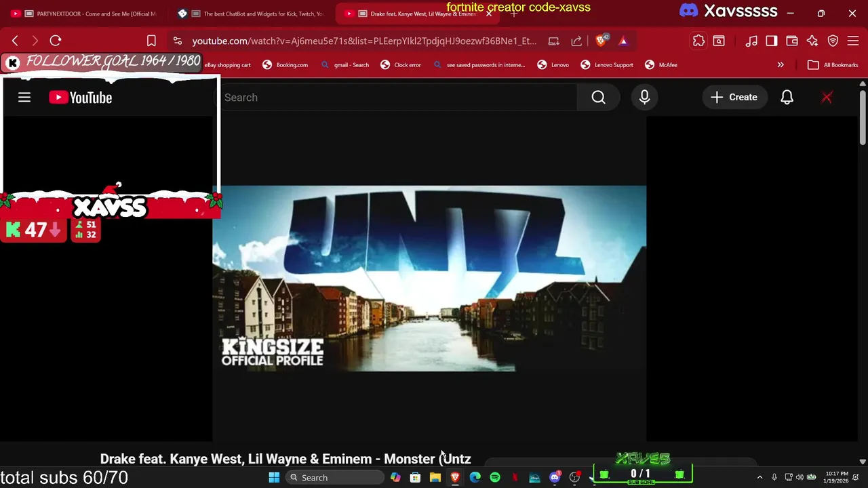Open Brave Wallet icon
This screenshot has height=488, width=868.
pos(791,41)
